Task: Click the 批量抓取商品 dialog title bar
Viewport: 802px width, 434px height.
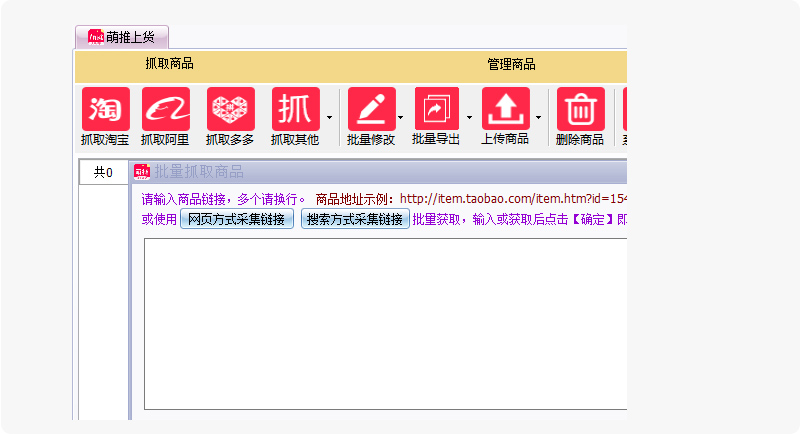Action: (380, 172)
